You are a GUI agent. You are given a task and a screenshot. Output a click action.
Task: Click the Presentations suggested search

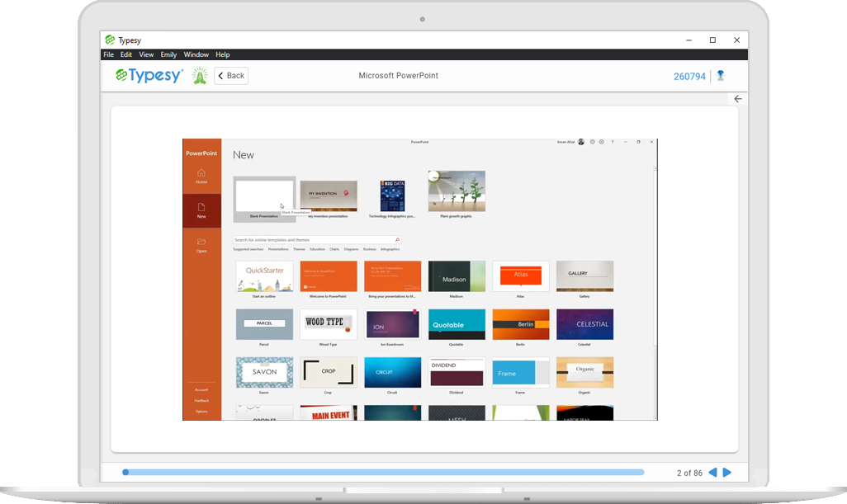[x=278, y=249]
